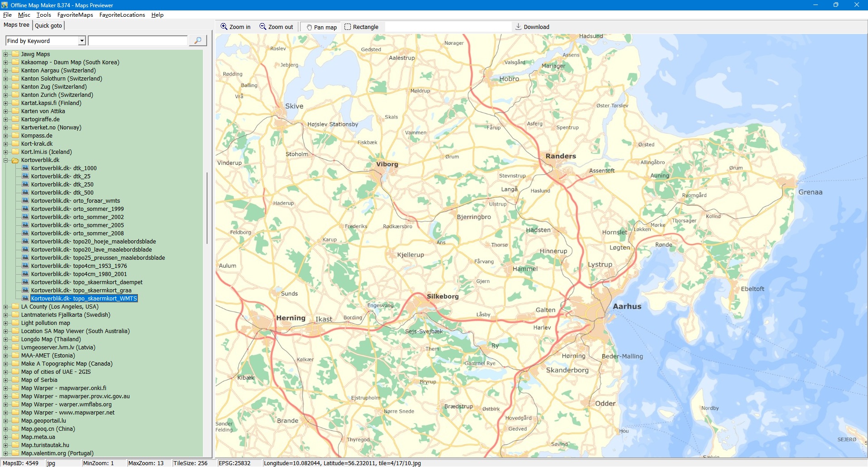Click the map icon beside dtk_1000
868x467 pixels.
[x=25, y=168]
